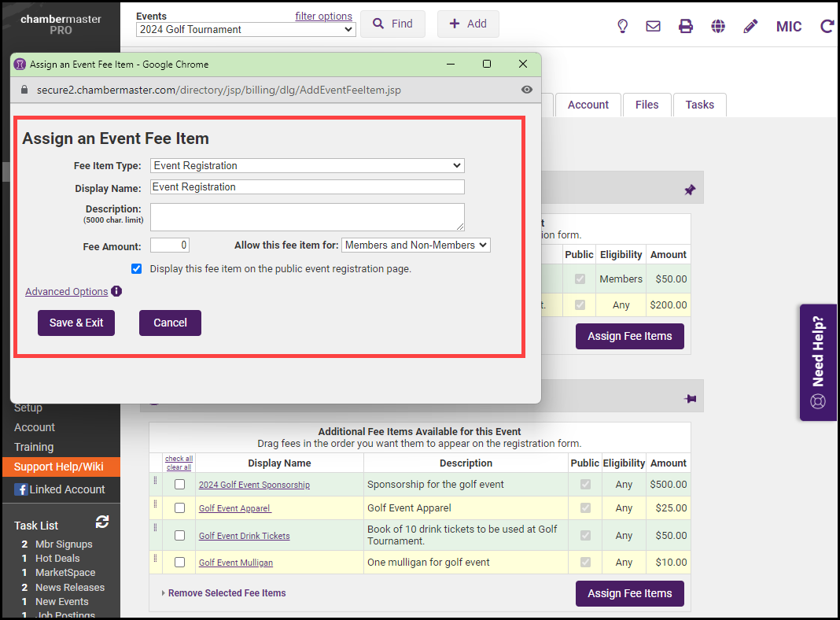The image size is (840, 620).
Task: Click the Save & Exit button
Action: 76,323
